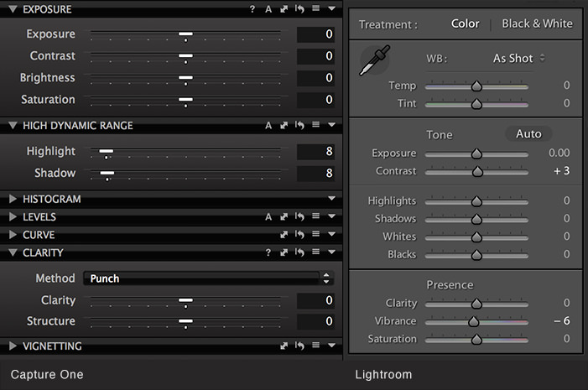Collapse the Exposure panel triangle
This screenshot has height=390, width=588.
click(13, 9)
